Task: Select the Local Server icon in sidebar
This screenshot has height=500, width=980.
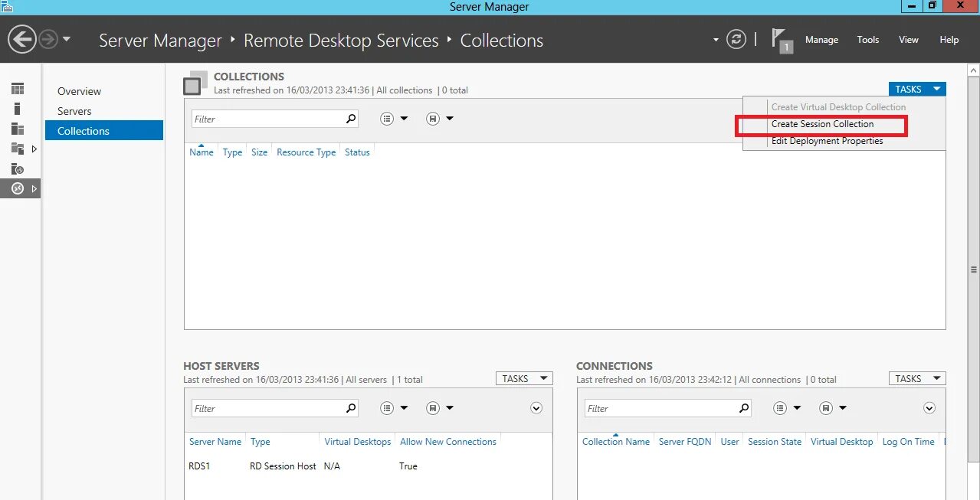Action: [18, 110]
